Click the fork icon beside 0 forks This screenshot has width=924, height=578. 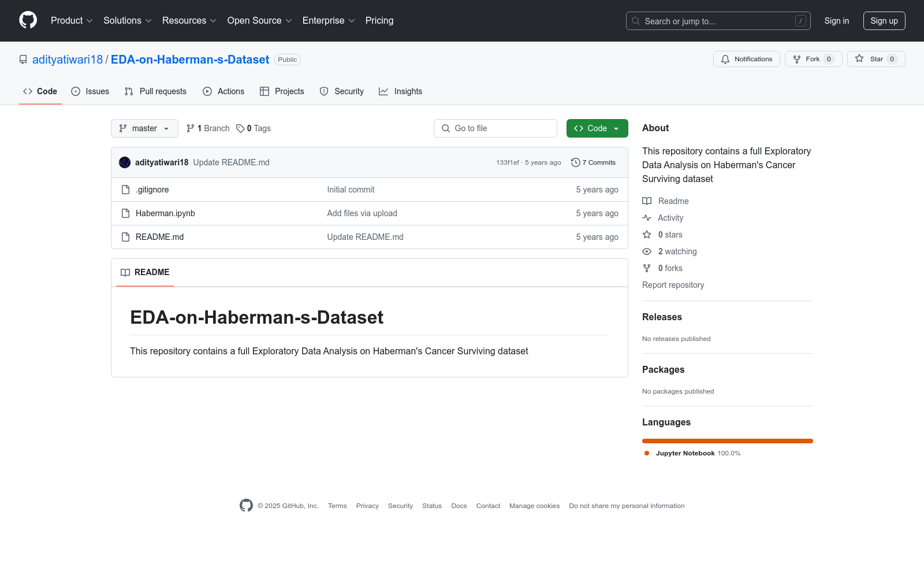647,268
